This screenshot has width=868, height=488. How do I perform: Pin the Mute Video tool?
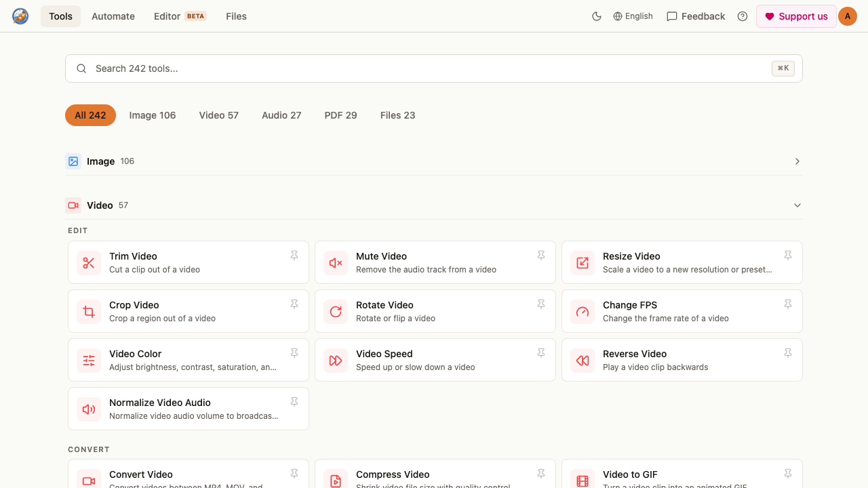pos(541,256)
